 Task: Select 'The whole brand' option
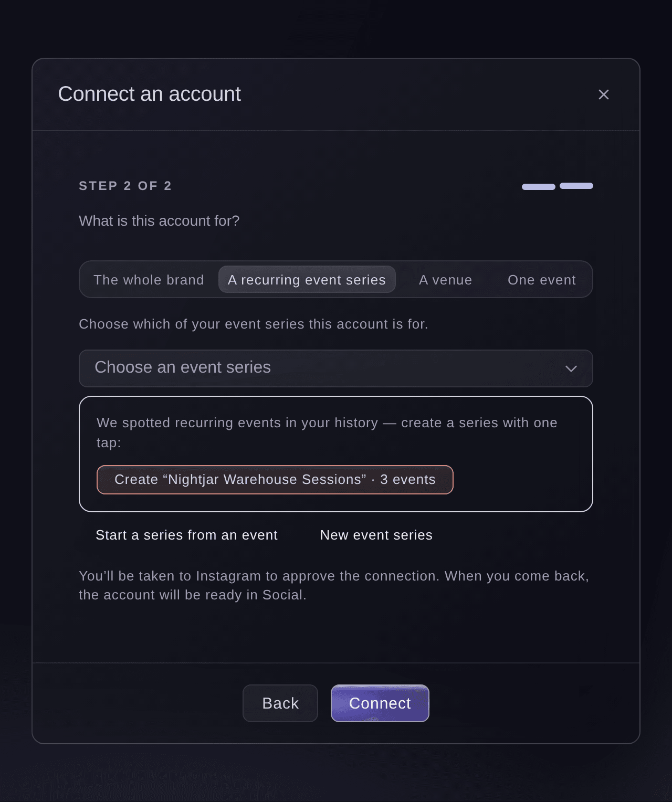tap(149, 280)
